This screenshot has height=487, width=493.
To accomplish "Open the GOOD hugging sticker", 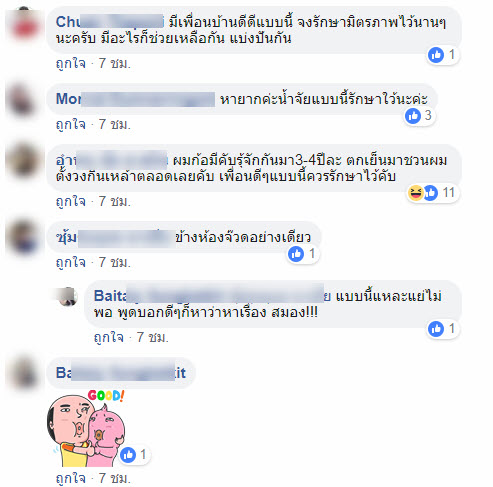I will pos(86,428).
